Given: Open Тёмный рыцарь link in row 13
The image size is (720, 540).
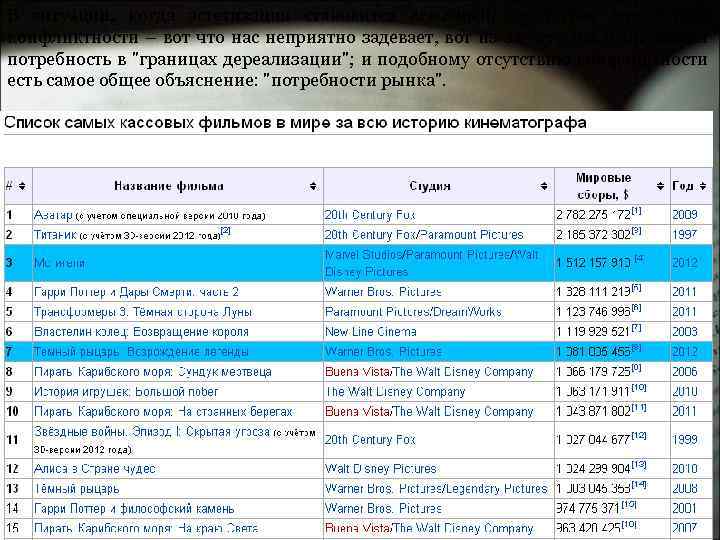Looking at the screenshot, I should pos(77,489).
